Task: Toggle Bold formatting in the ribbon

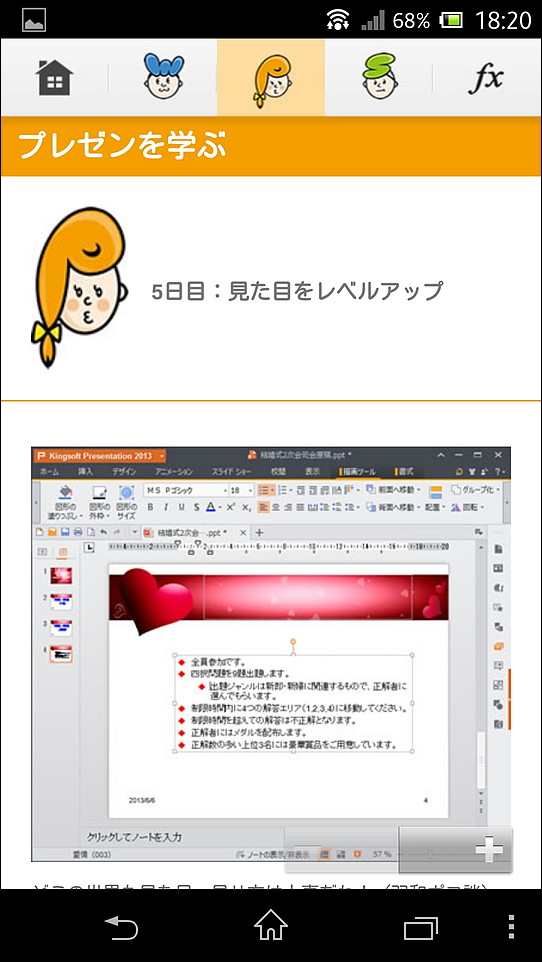Action: [x=149, y=507]
